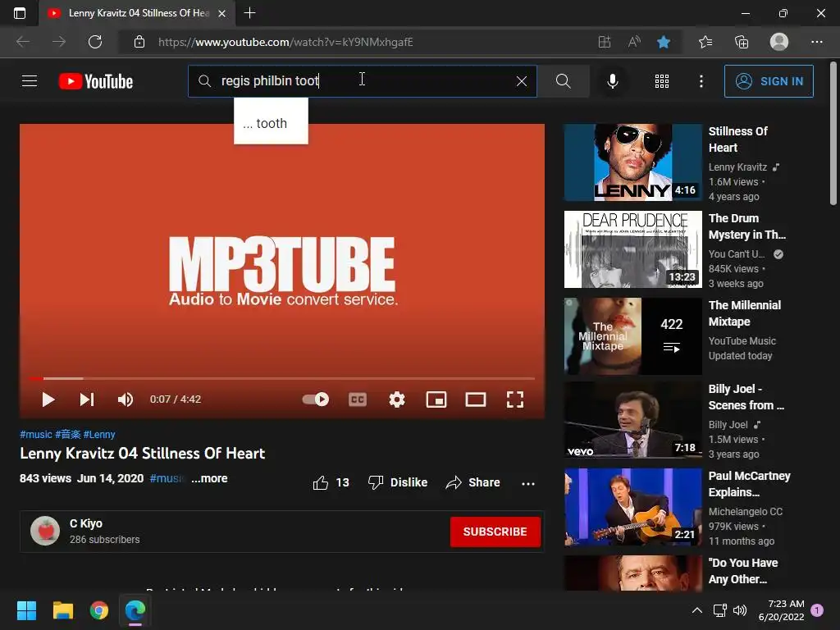
Task: Open Billy Joel Scenes from video thumbnail
Action: tap(632, 419)
